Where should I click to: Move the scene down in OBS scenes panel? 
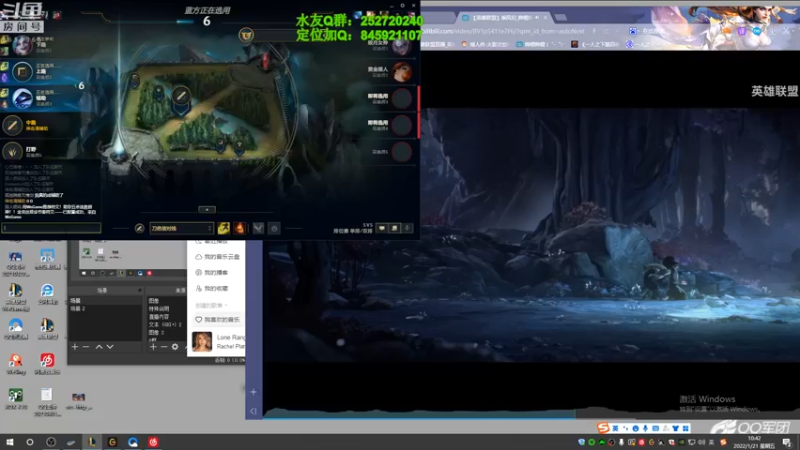pyautogui.click(x=110, y=346)
